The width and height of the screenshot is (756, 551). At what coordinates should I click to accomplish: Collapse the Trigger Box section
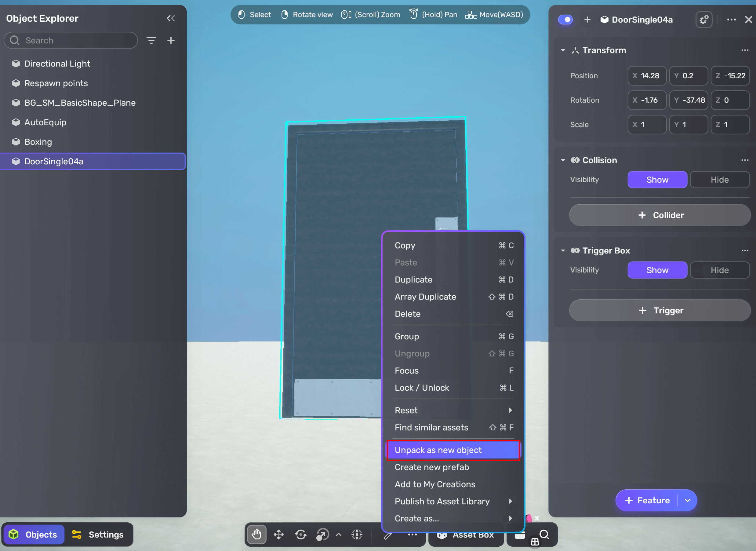click(563, 250)
